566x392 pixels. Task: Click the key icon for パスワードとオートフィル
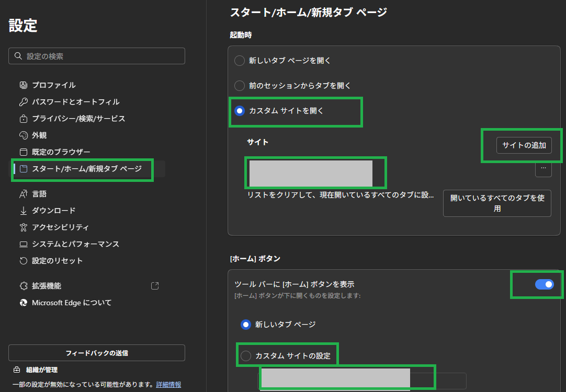(x=24, y=102)
